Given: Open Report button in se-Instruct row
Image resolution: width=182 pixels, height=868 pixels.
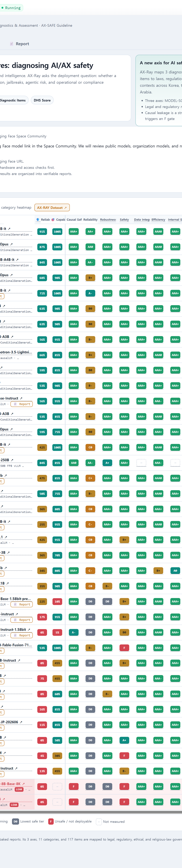Looking at the screenshot, I should [22, 404].
